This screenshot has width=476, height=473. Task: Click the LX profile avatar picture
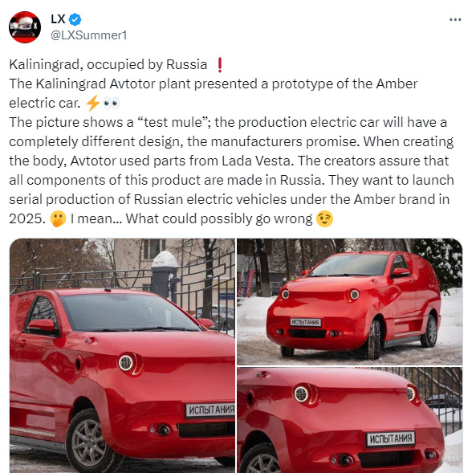point(25,27)
